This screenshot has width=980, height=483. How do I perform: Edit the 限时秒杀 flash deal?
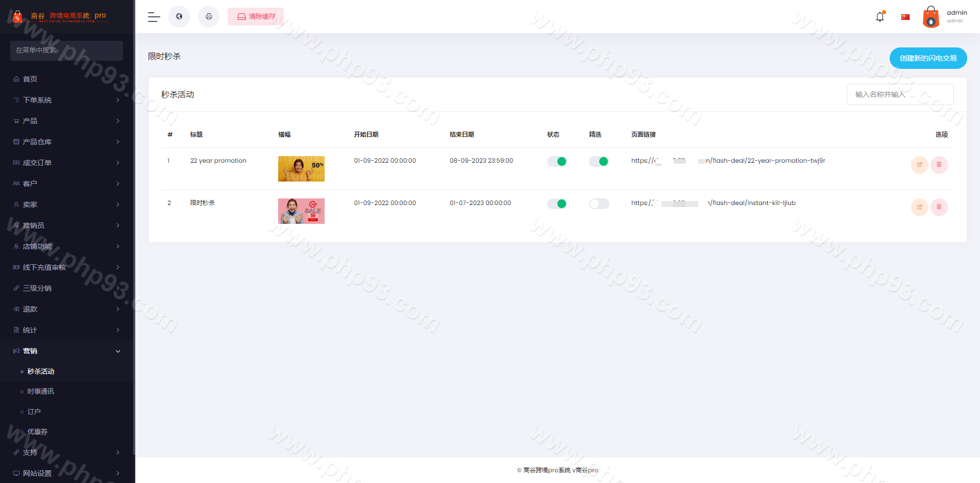tap(919, 207)
